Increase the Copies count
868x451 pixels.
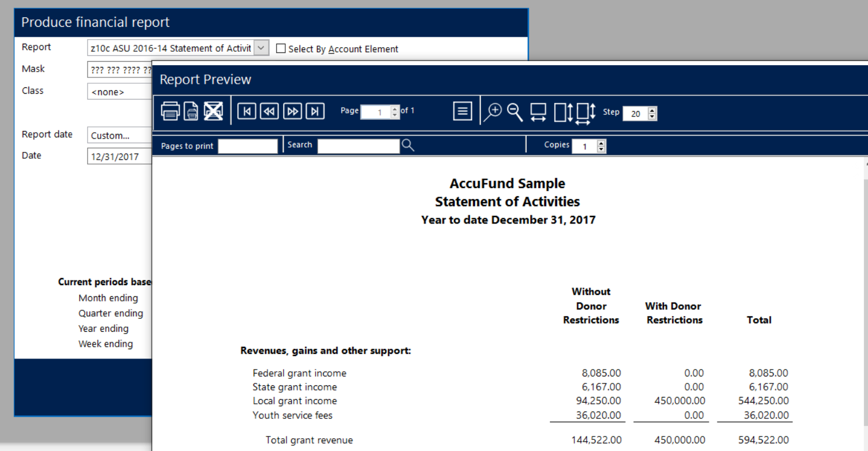click(602, 143)
